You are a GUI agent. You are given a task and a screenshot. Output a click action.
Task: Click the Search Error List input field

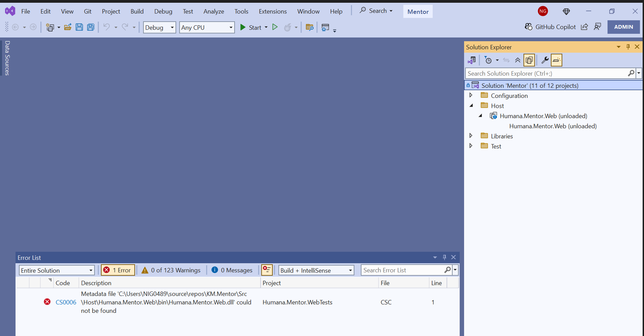[x=402, y=270]
